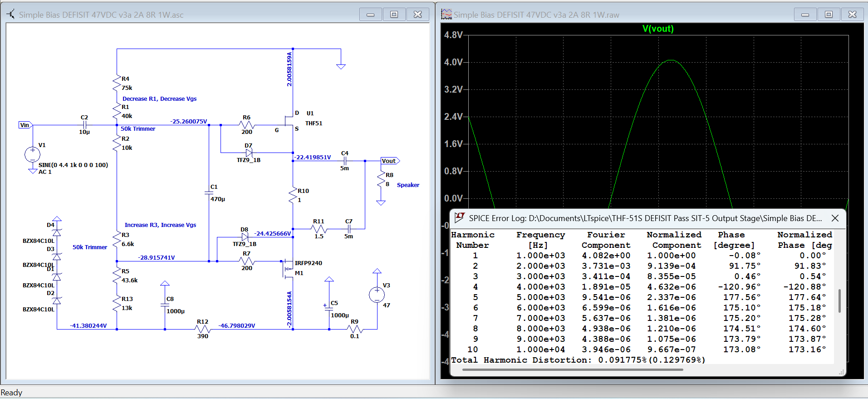The height and width of the screenshot is (399, 868).
Task: Click resistor R5 symbol
Action: 117,276
